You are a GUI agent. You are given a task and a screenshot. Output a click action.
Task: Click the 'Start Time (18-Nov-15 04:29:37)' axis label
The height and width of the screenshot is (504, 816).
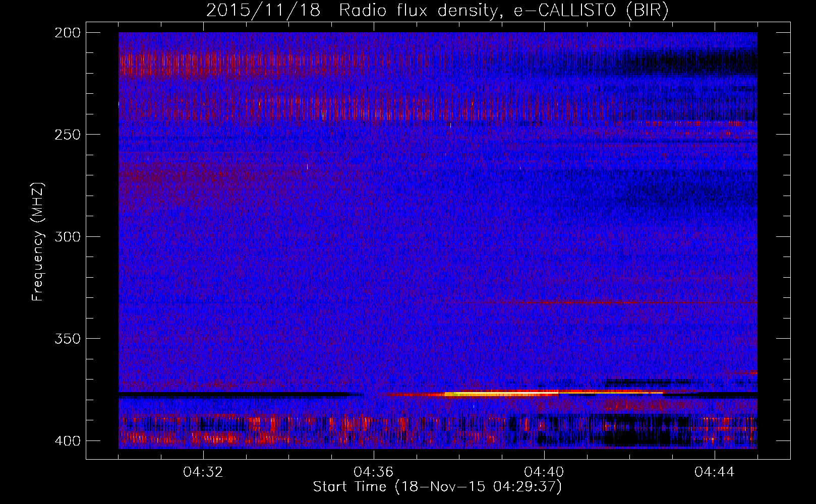point(437,487)
